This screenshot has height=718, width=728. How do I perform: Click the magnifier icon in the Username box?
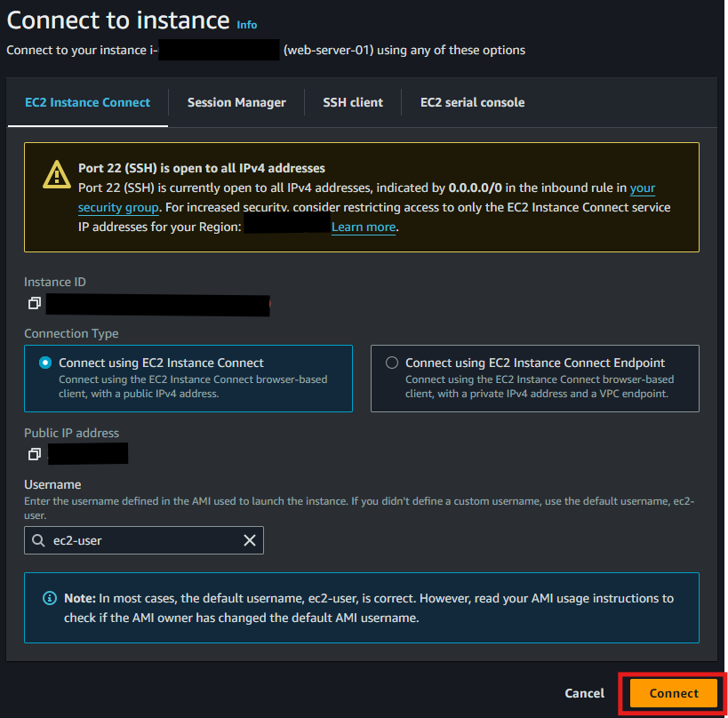(x=40, y=540)
